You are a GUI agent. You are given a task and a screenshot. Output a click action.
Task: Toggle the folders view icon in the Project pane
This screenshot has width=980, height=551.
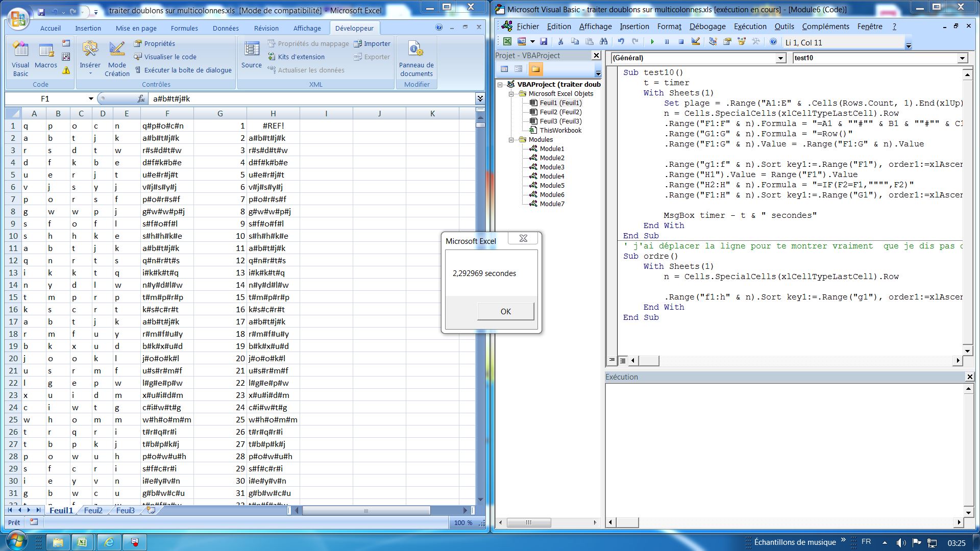[x=535, y=69]
